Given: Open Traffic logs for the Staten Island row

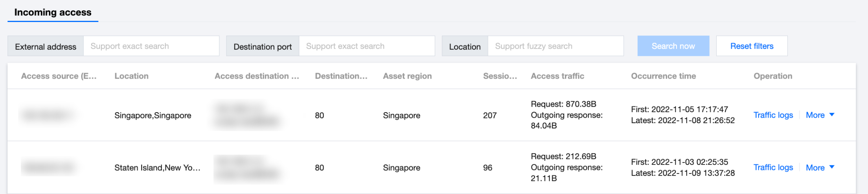Looking at the screenshot, I should point(773,168).
